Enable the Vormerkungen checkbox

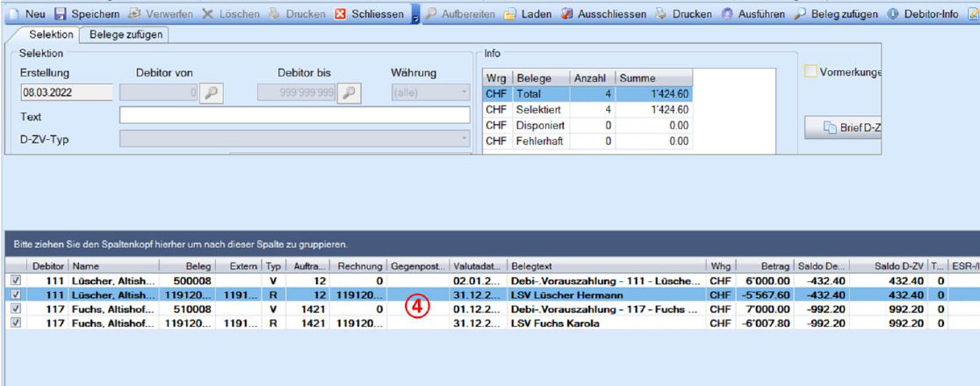[x=811, y=72]
